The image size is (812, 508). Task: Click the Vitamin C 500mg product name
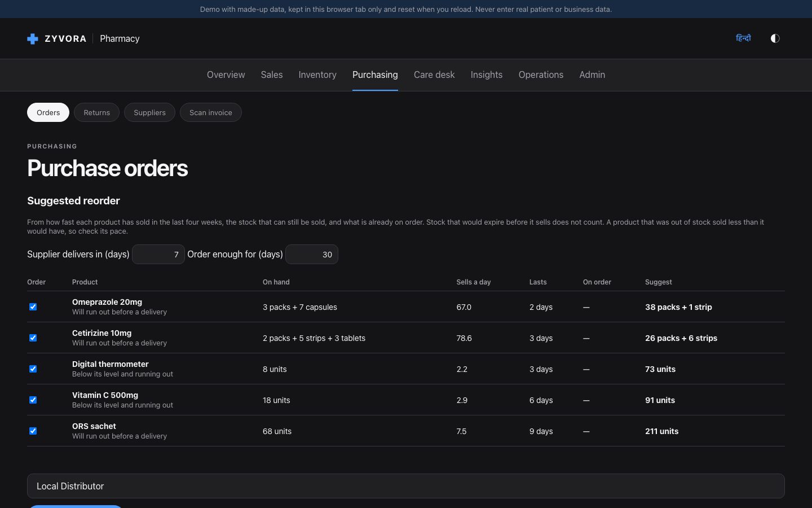click(x=105, y=395)
